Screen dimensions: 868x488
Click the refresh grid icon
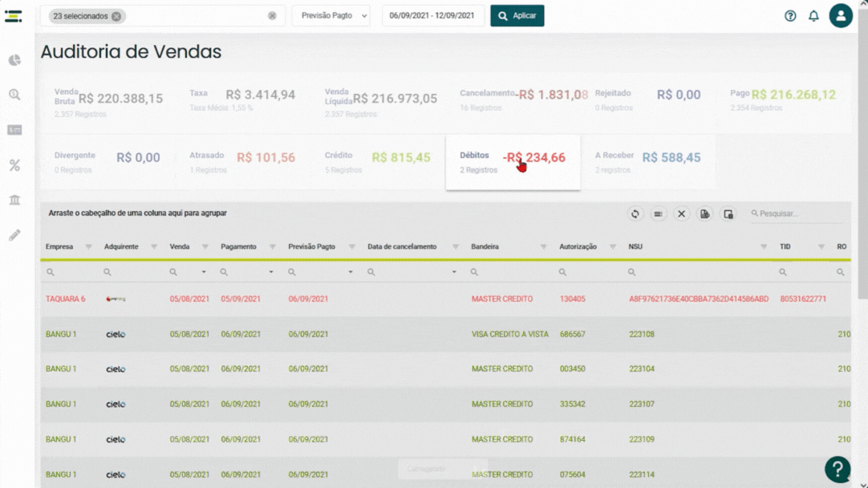pyautogui.click(x=635, y=213)
